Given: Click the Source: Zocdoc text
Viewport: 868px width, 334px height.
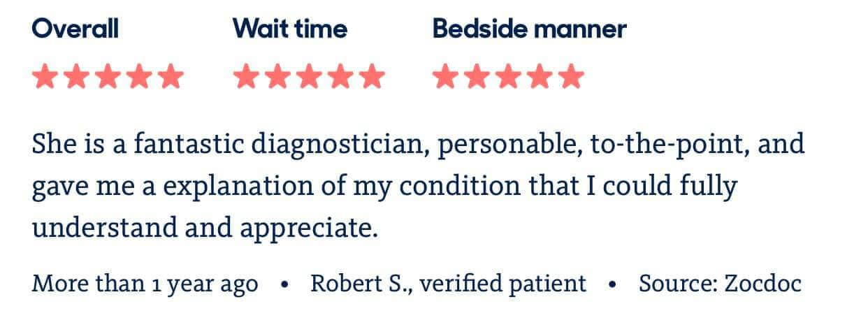Looking at the screenshot, I should pyautogui.click(x=720, y=284).
